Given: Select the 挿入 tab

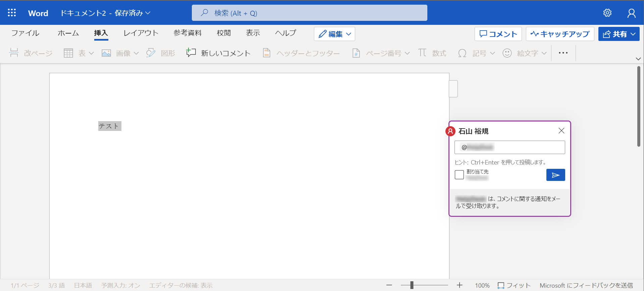Looking at the screenshot, I should (101, 33).
